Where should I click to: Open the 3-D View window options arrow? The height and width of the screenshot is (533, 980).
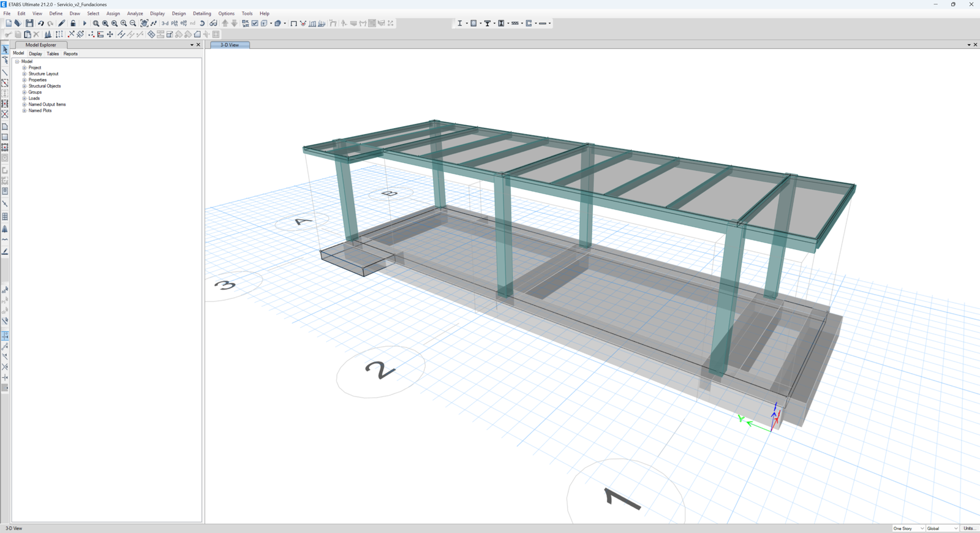[969, 45]
